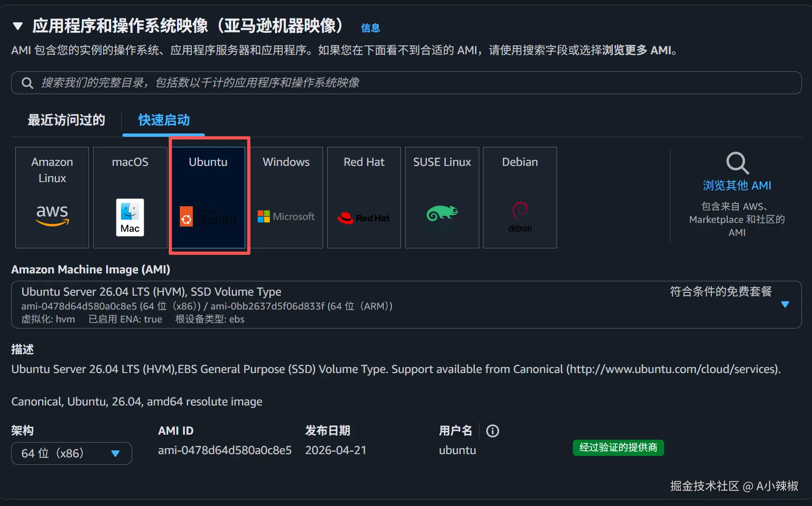Click the search magnifier icon in search box
This screenshot has height=506, width=812.
[x=27, y=83]
